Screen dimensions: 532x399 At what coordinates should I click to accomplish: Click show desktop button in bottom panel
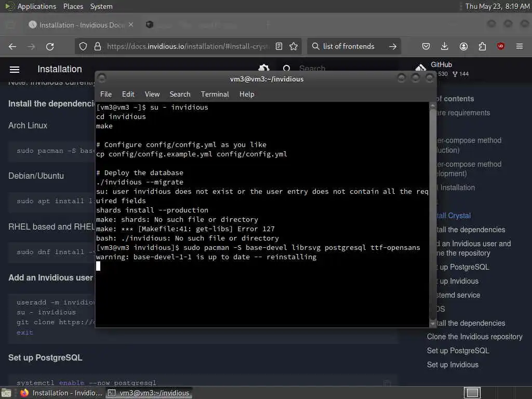pos(6,393)
